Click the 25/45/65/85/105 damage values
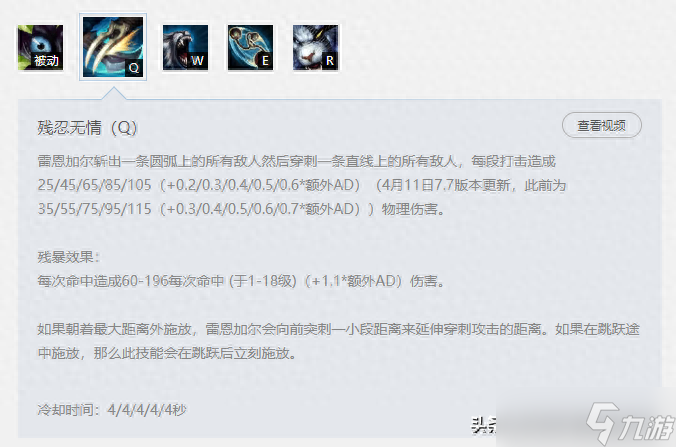The image size is (676, 447). click(94, 185)
